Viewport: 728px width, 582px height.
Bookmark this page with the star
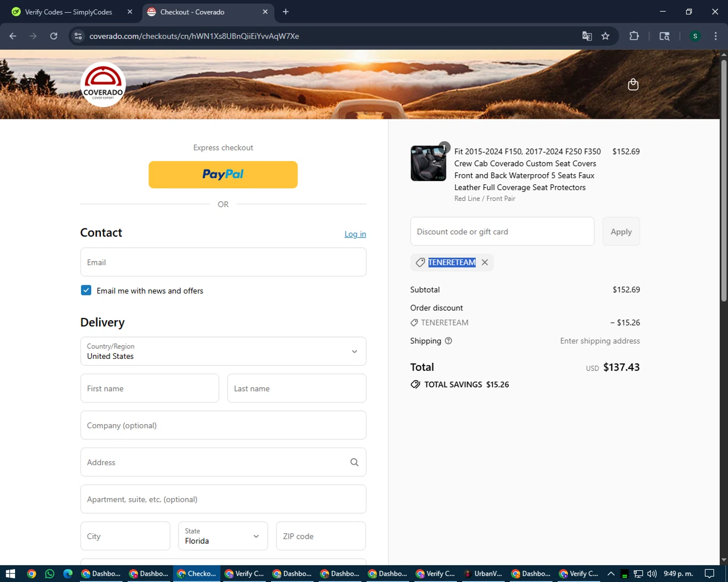tap(605, 36)
